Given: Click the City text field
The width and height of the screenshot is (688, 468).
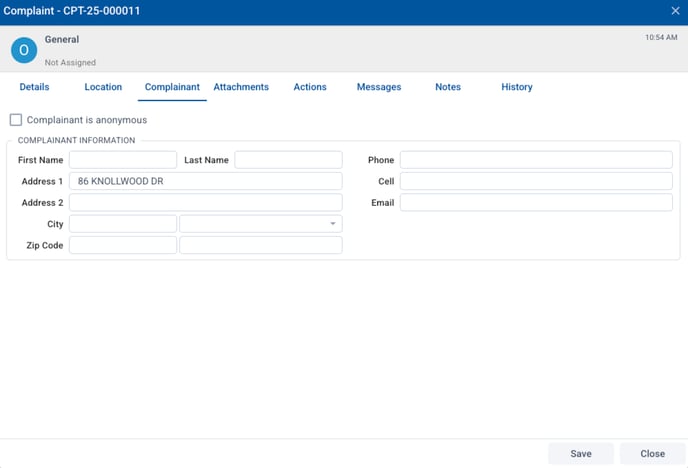Looking at the screenshot, I should pyautogui.click(x=123, y=224).
